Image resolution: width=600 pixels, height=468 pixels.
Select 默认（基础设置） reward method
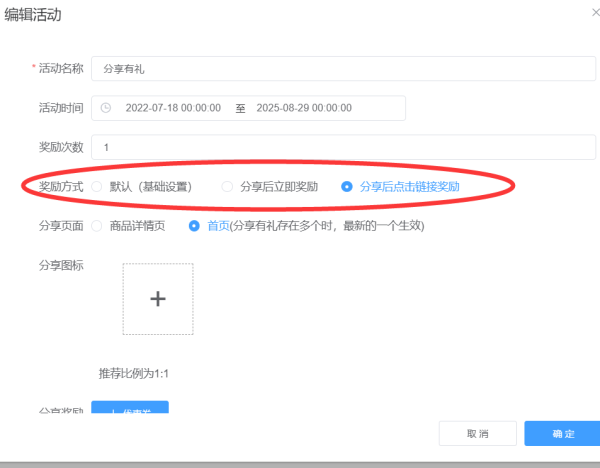click(x=96, y=186)
